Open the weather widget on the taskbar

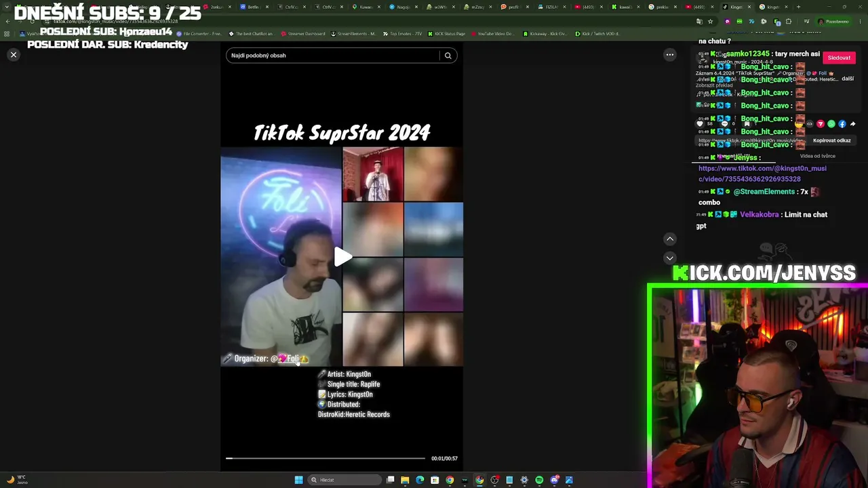coord(16,480)
